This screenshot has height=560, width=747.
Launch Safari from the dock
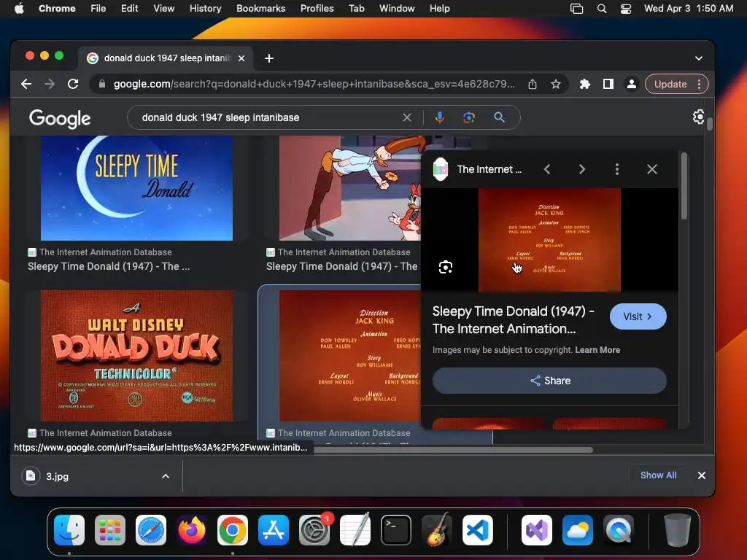(151, 530)
